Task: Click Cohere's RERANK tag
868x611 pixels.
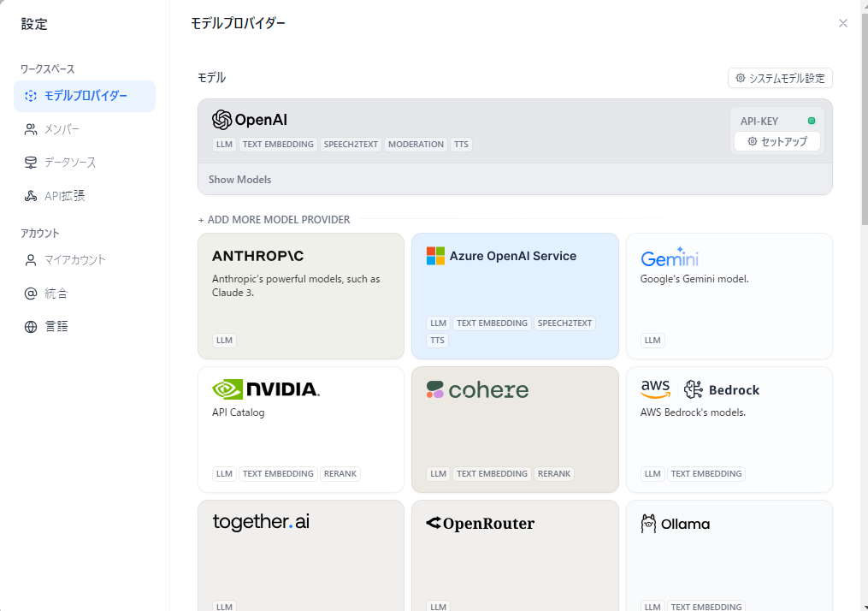Action: [553, 473]
